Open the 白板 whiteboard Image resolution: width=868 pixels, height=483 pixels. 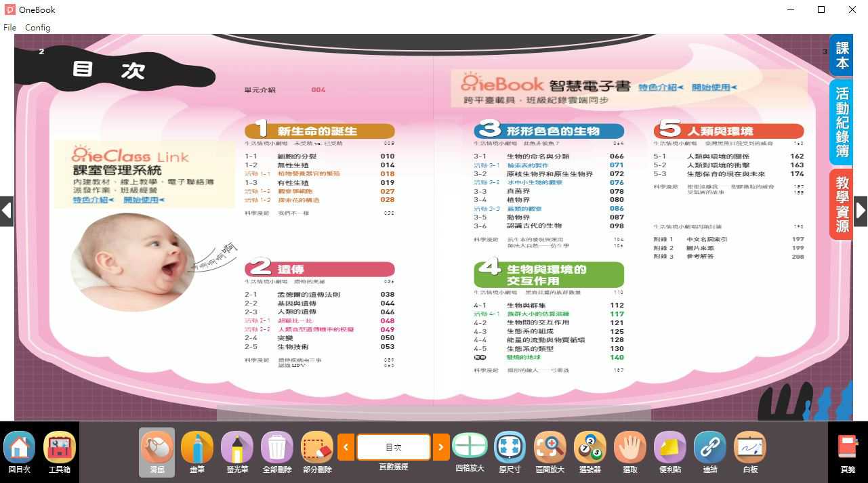[749, 452]
